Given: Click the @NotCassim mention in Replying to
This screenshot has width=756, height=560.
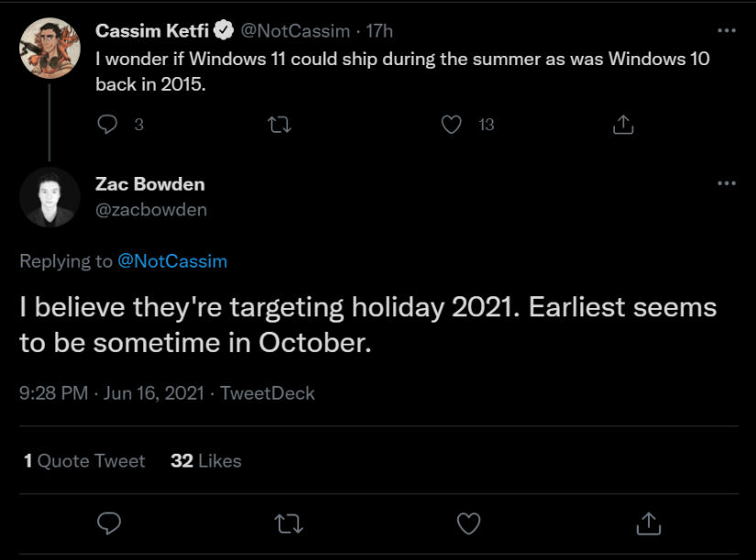Looking at the screenshot, I should click(x=172, y=261).
